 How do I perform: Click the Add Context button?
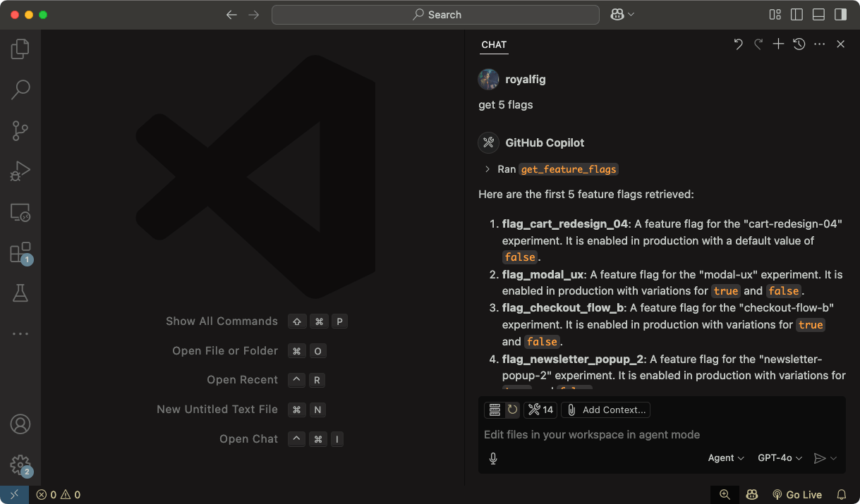pos(606,410)
